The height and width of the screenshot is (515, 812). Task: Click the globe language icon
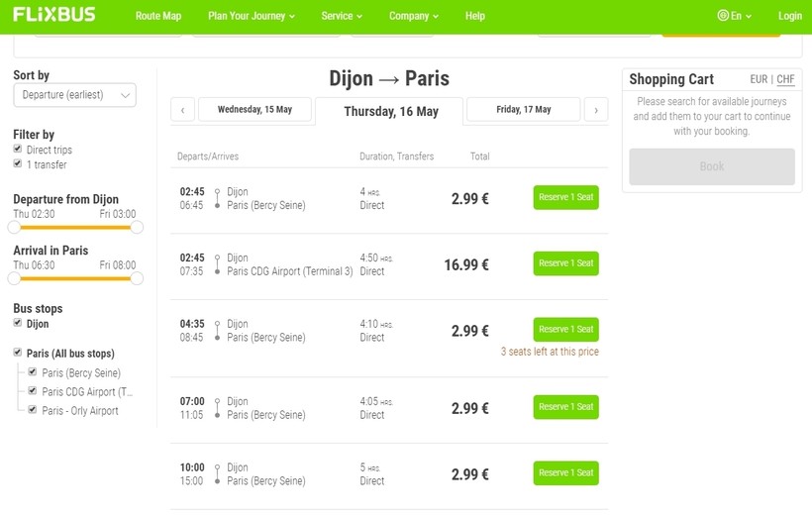pyautogui.click(x=723, y=16)
